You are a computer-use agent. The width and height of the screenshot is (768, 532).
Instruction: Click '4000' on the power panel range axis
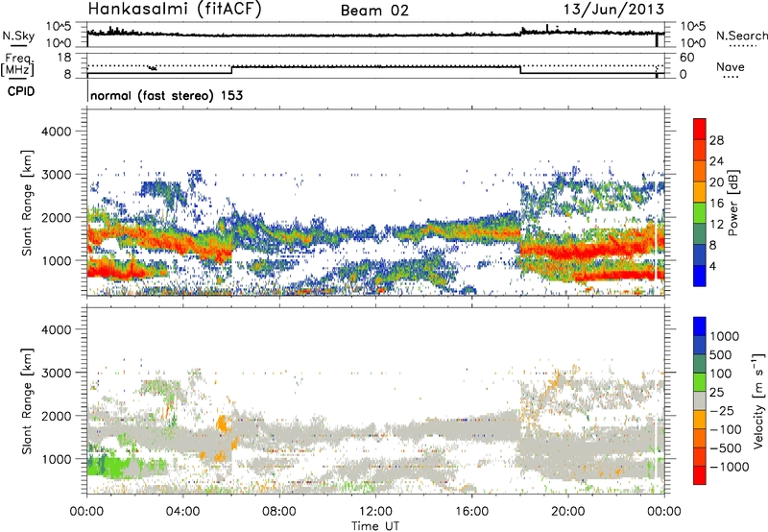(56, 132)
